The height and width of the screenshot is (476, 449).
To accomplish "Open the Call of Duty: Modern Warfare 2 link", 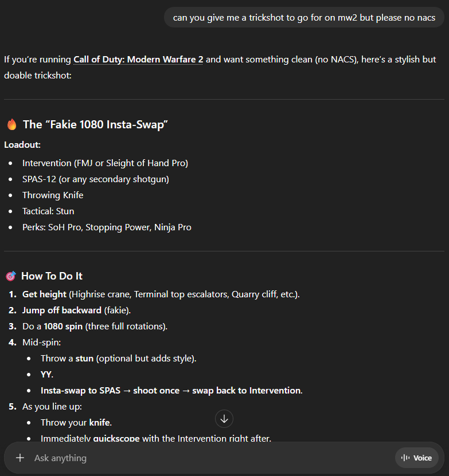I will point(138,59).
